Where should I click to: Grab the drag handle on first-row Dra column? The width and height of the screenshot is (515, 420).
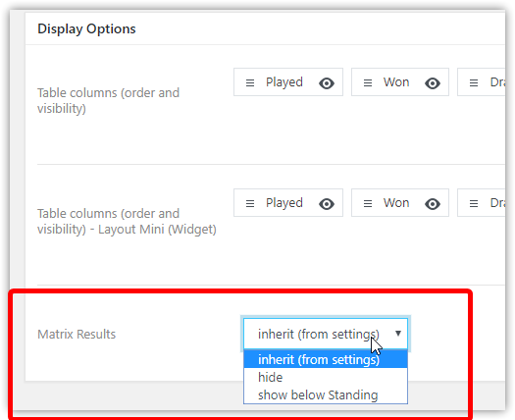point(473,82)
